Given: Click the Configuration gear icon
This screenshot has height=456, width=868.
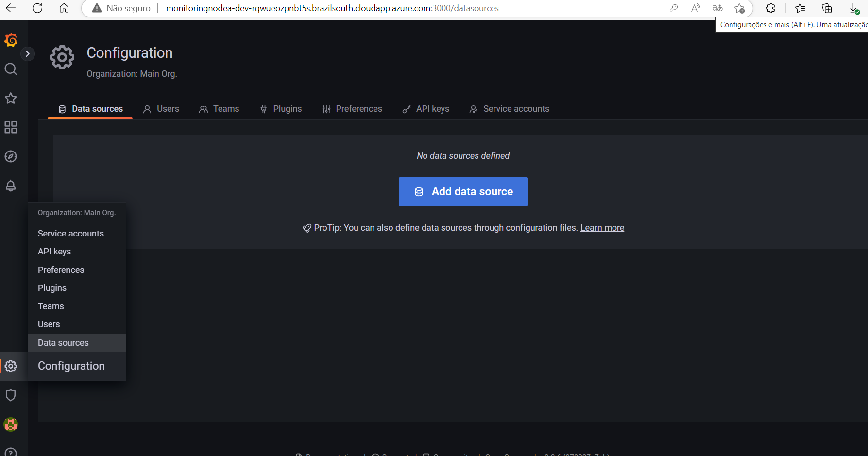Looking at the screenshot, I should 11,366.
